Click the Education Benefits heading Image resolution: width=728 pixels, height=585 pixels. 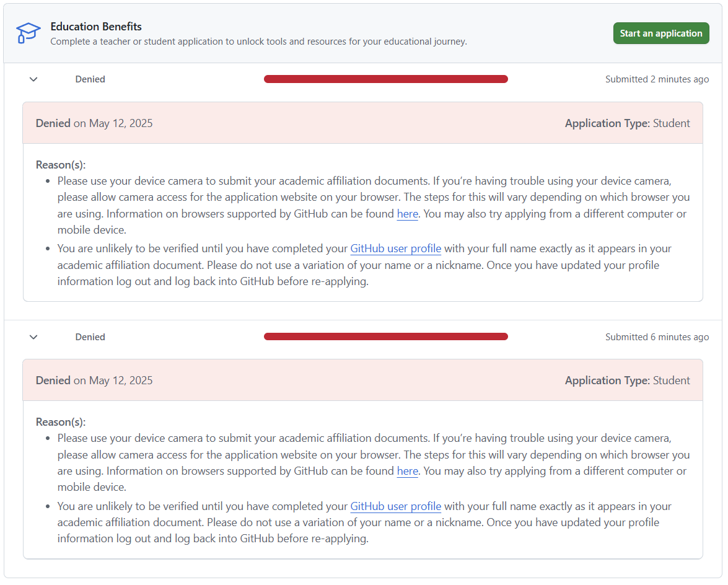96,27
